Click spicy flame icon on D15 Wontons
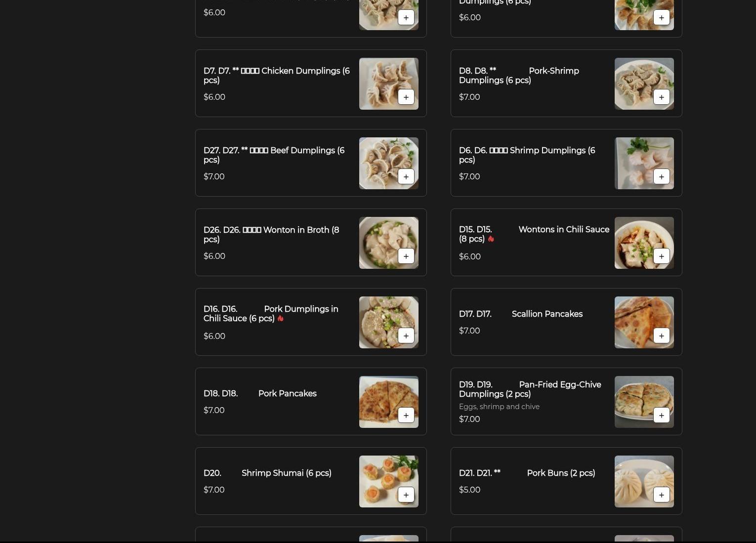 click(491, 239)
